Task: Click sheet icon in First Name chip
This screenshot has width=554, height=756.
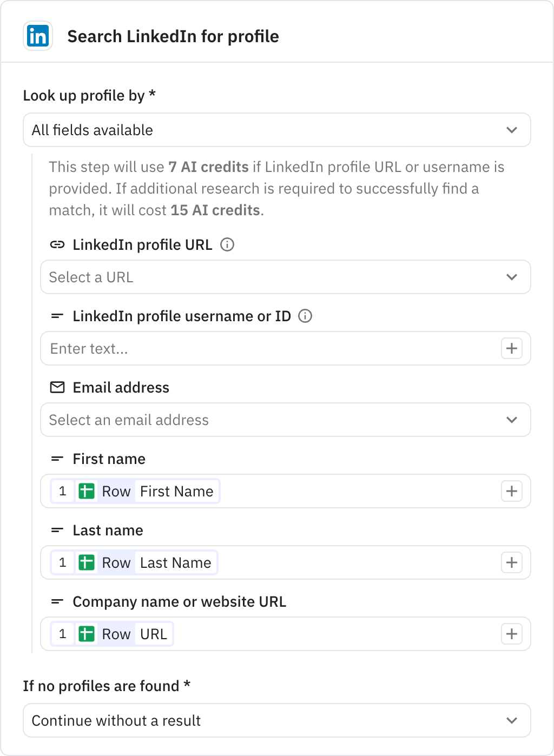Action: pos(87,491)
